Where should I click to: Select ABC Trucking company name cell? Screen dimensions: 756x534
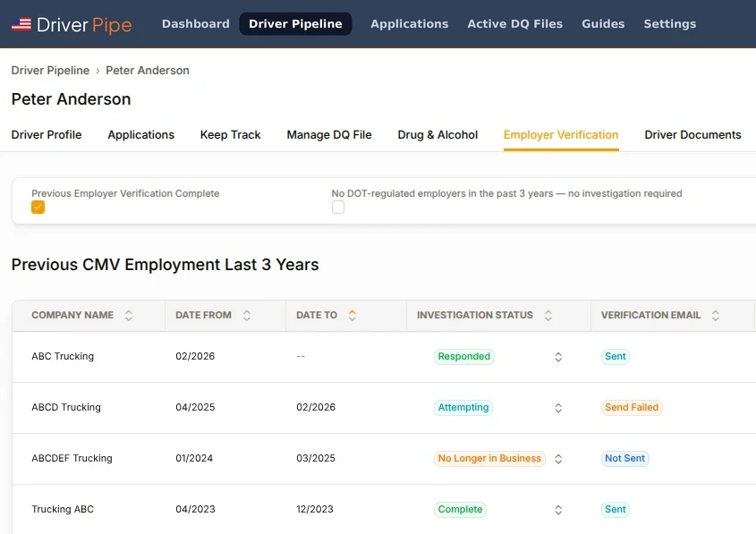pyautogui.click(x=63, y=357)
